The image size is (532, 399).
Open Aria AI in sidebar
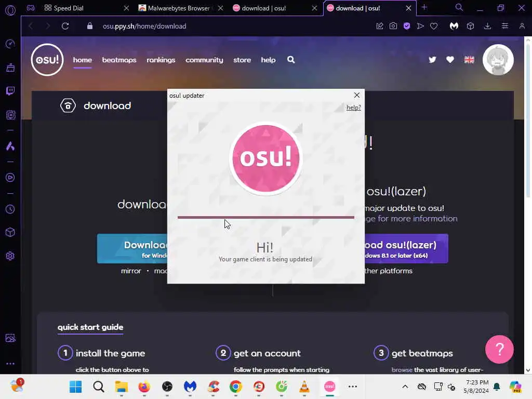[10, 146]
